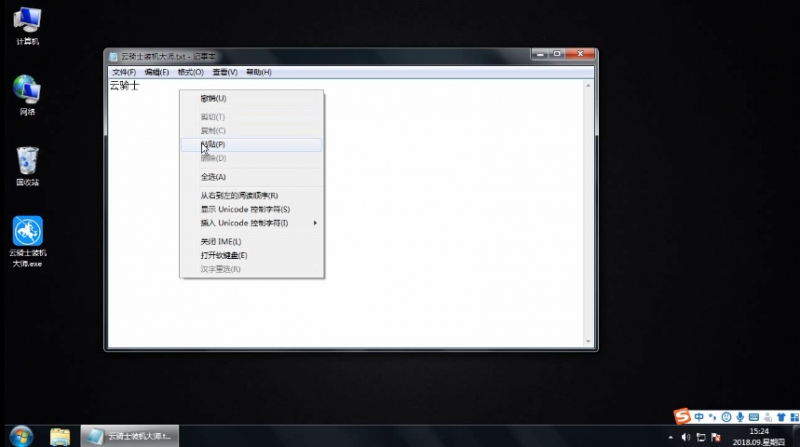Toggle 显示 Unicode 控制字符(S) option
This screenshot has width=800, height=447.
pos(252,209)
